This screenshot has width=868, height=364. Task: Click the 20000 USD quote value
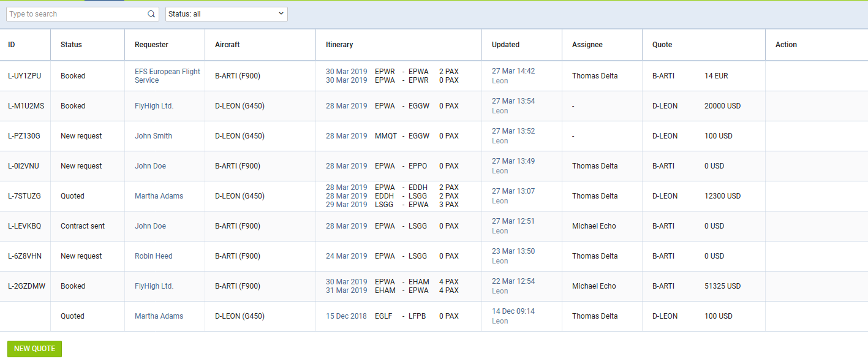coord(723,106)
